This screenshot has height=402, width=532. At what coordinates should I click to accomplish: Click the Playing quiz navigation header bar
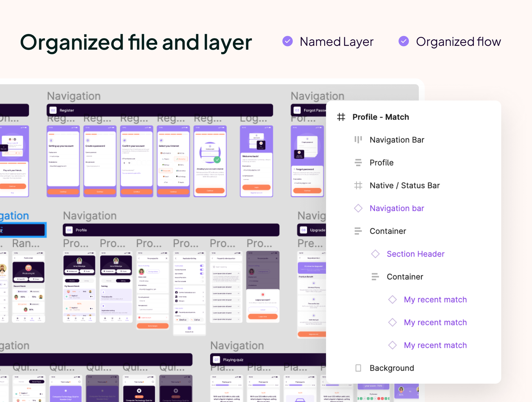(268, 360)
